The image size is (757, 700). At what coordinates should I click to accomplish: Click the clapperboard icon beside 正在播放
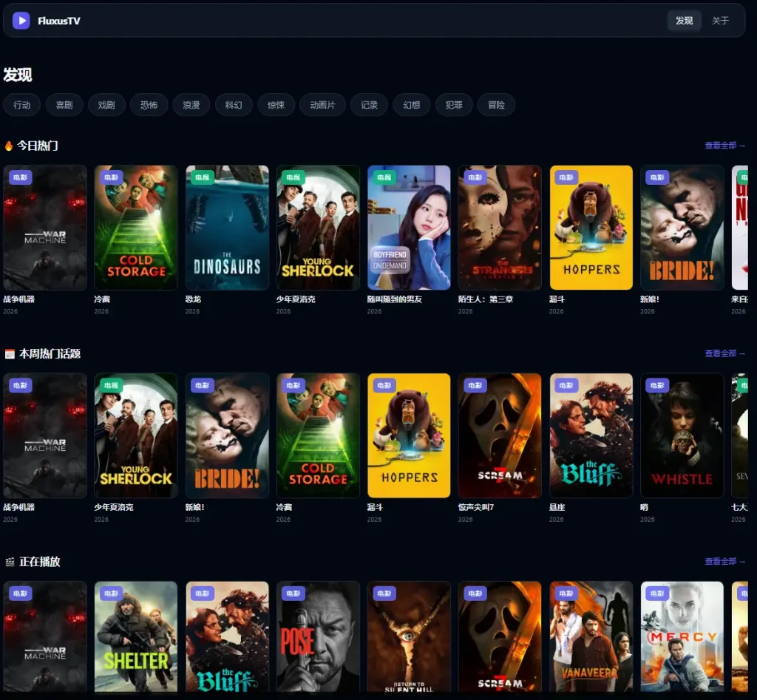(x=10, y=562)
